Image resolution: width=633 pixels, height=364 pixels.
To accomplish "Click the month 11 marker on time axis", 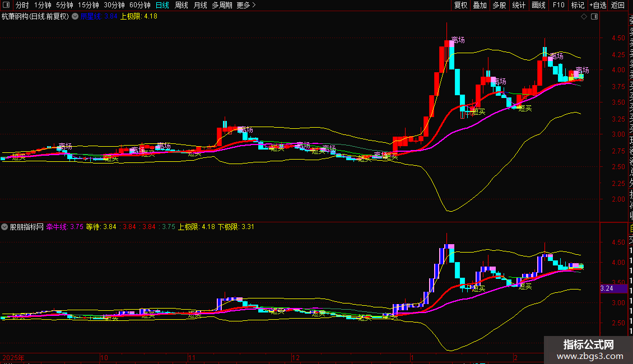I will [192, 357].
